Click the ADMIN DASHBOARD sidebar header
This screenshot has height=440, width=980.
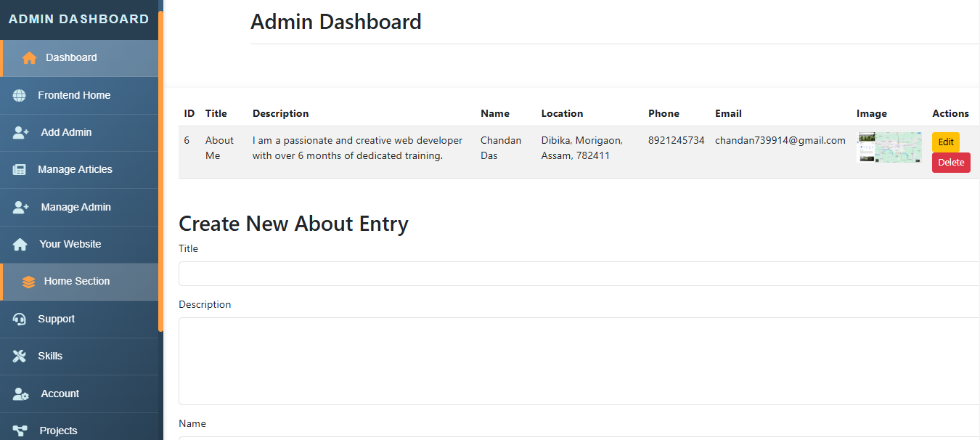79,20
